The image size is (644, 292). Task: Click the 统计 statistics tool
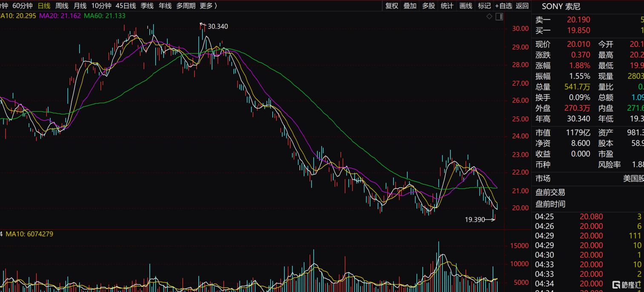(447, 6)
